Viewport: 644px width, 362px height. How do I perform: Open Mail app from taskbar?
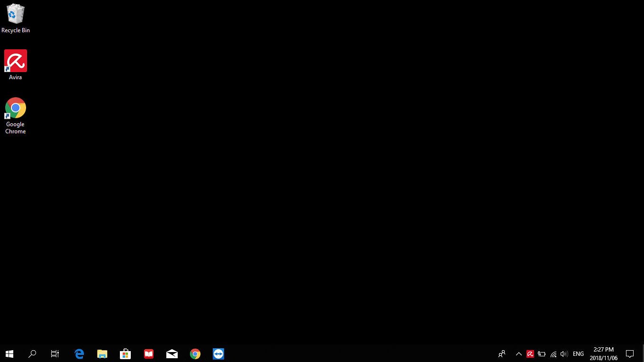click(172, 353)
